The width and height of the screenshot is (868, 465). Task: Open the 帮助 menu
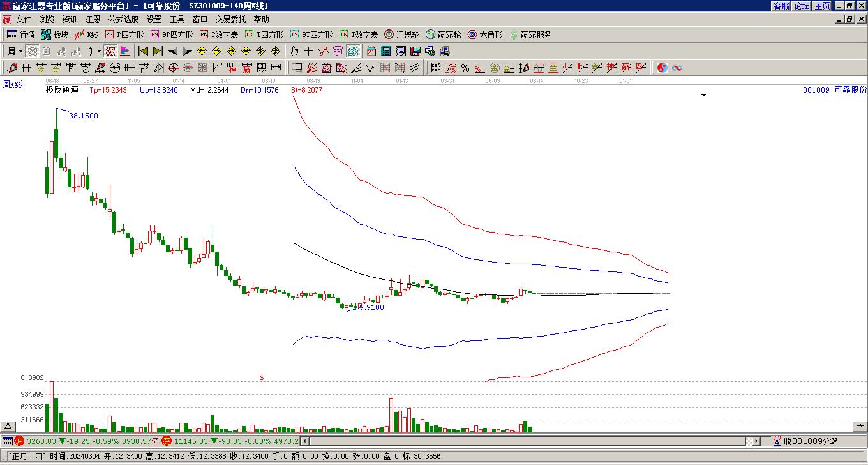(261, 19)
